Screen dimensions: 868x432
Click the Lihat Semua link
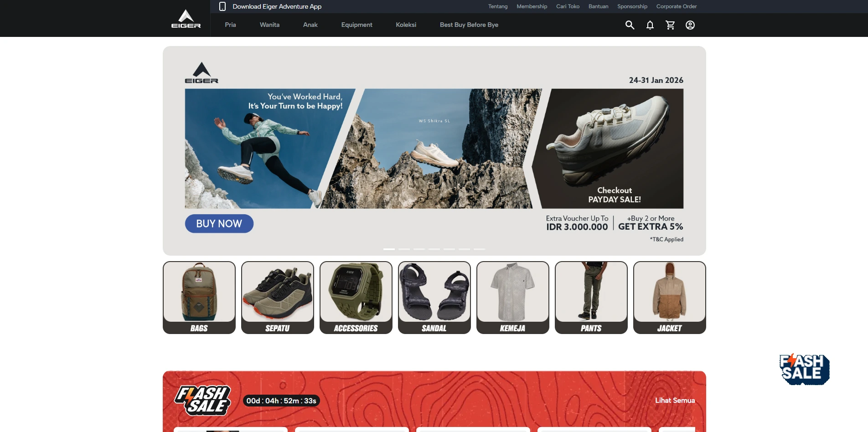[x=675, y=401]
